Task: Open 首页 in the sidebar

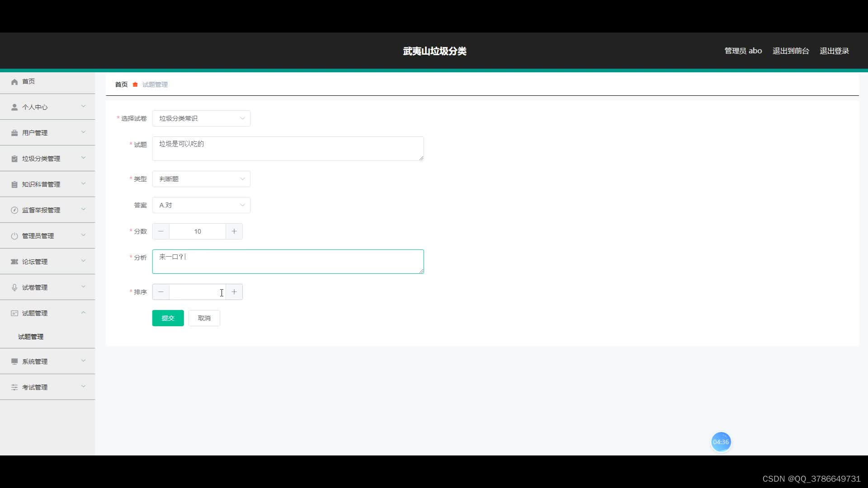Action: [x=47, y=82]
